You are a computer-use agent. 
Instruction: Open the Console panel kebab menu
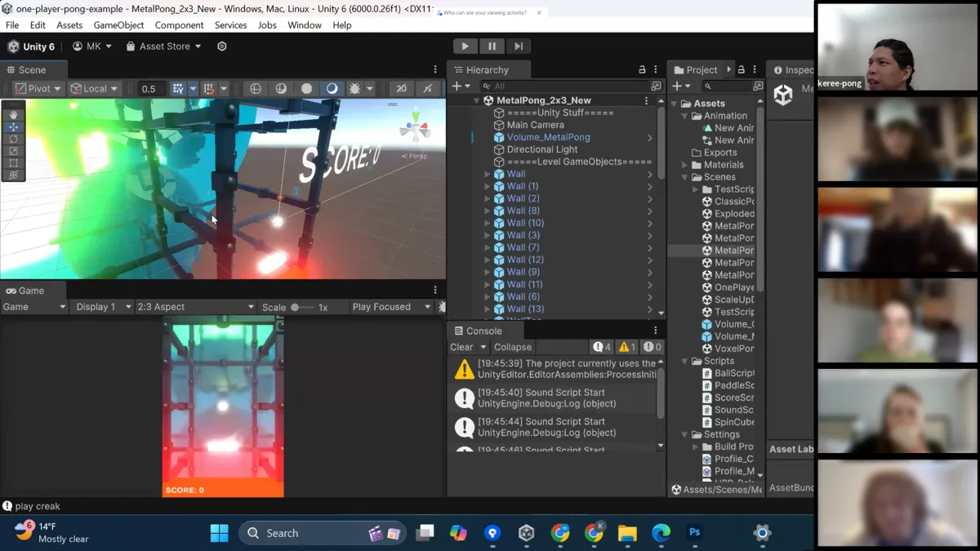click(x=656, y=331)
